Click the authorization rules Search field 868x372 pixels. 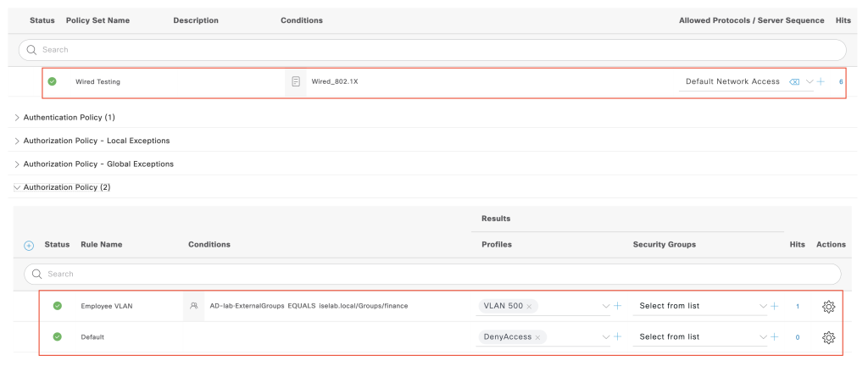(x=432, y=274)
